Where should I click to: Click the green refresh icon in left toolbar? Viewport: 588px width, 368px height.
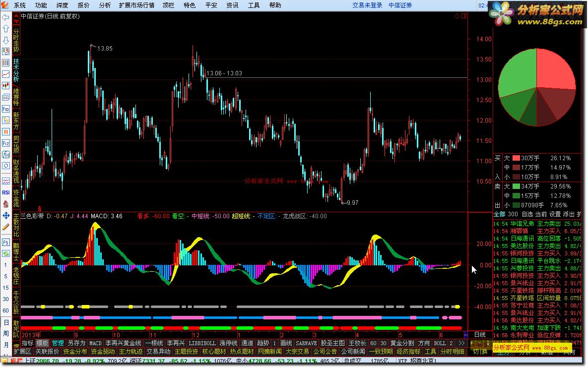click(5, 253)
